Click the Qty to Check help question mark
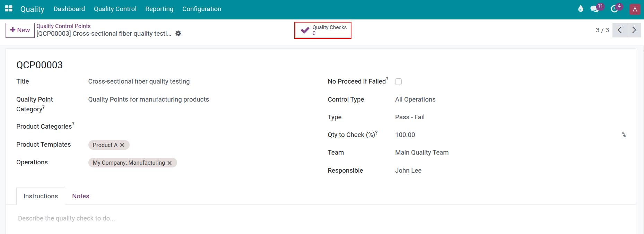 click(376, 132)
